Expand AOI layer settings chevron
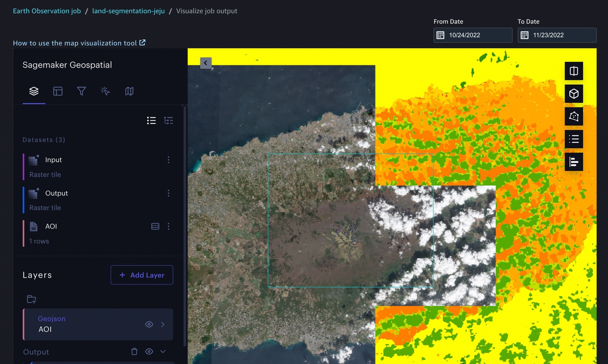Image resolution: width=608 pixels, height=364 pixels. 163,324
